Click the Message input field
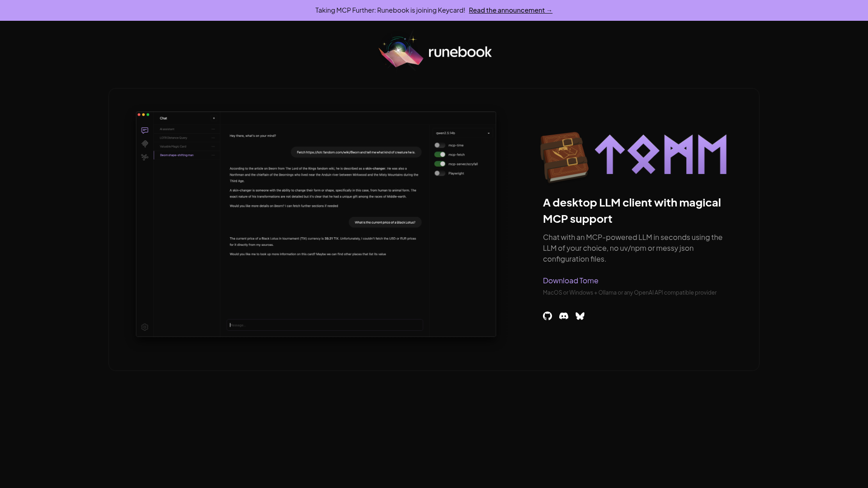This screenshot has height=488, width=868. tap(324, 325)
